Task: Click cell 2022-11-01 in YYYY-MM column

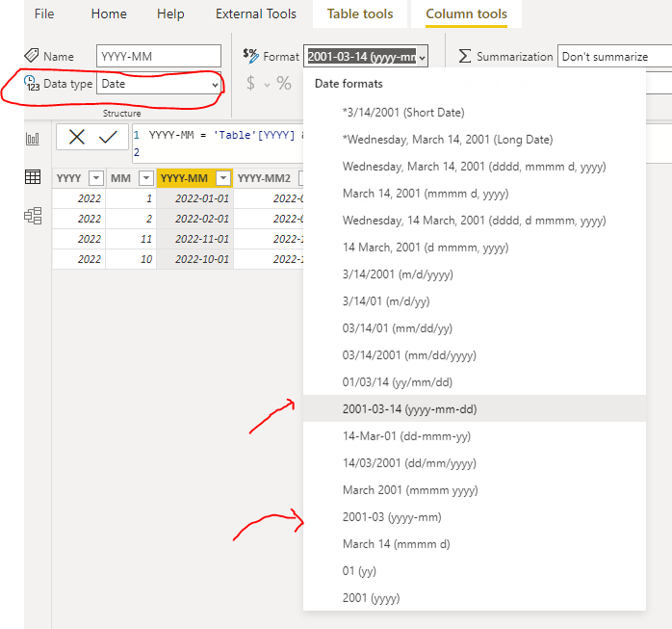Action: pos(195,239)
